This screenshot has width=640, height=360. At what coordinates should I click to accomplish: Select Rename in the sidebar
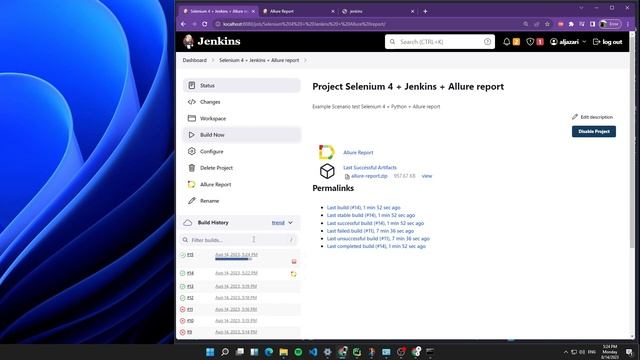click(x=242, y=201)
